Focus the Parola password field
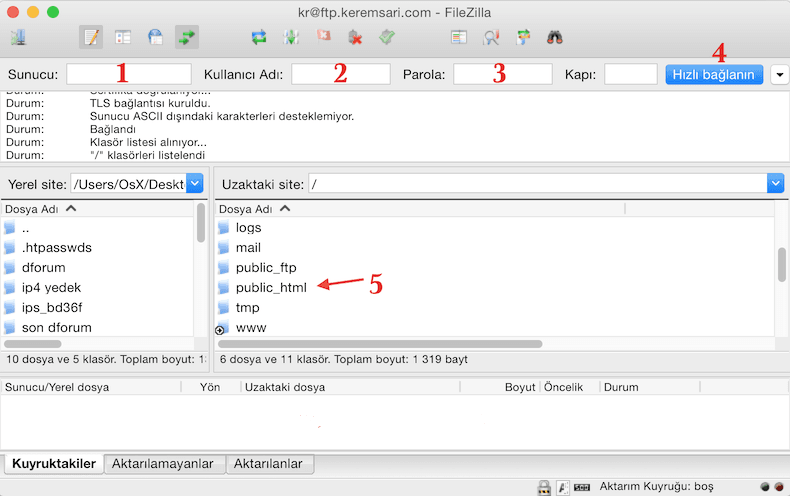 coord(503,74)
